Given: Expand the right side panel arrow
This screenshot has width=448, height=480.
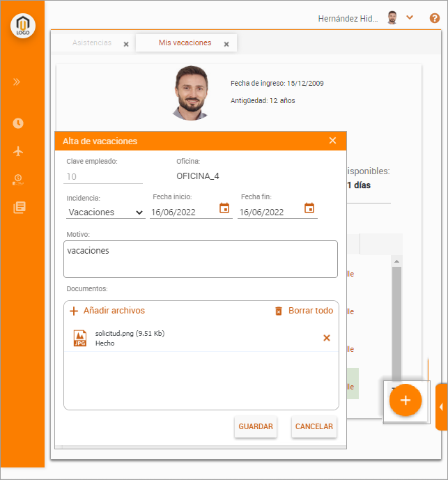Looking at the screenshot, I should pyautogui.click(x=441, y=407).
